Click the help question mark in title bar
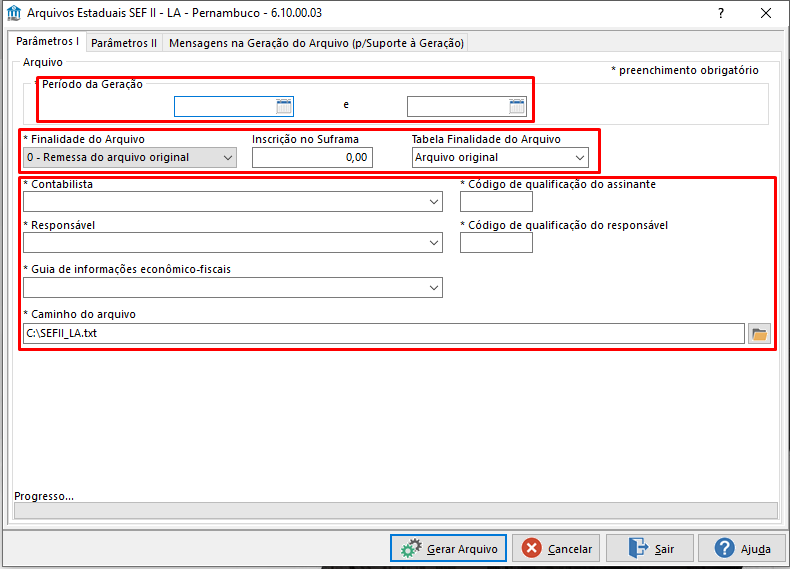790x569 pixels. pos(721,13)
